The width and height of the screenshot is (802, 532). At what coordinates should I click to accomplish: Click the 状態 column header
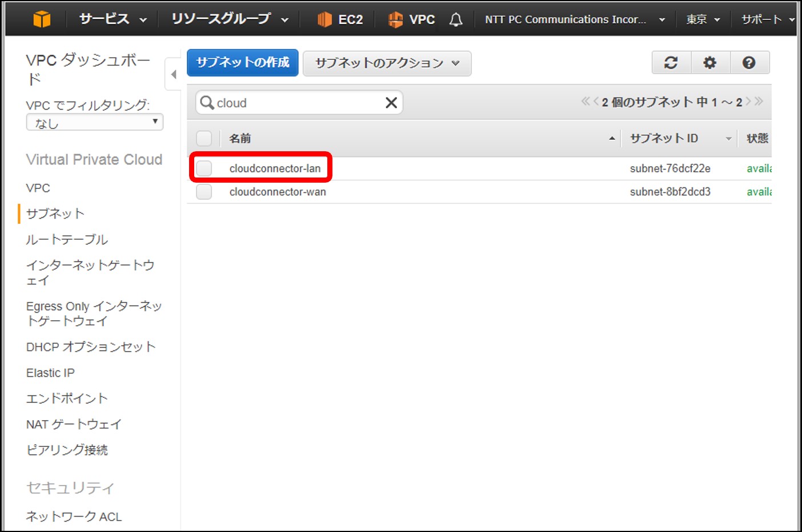pos(757,138)
